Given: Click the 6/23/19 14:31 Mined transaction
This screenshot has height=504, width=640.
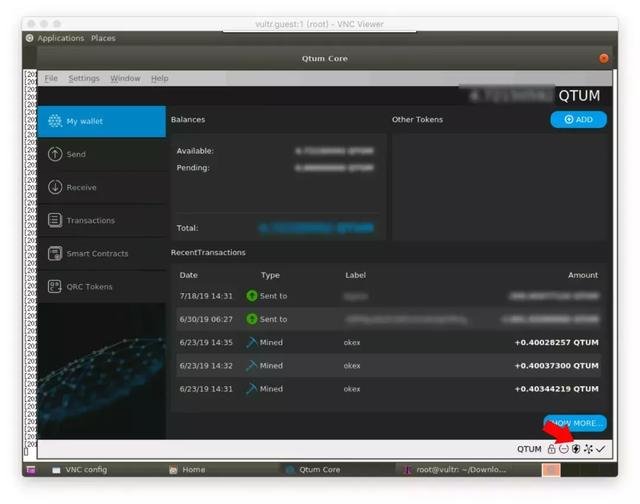Looking at the screenshot, I should [x=389, y=389].
